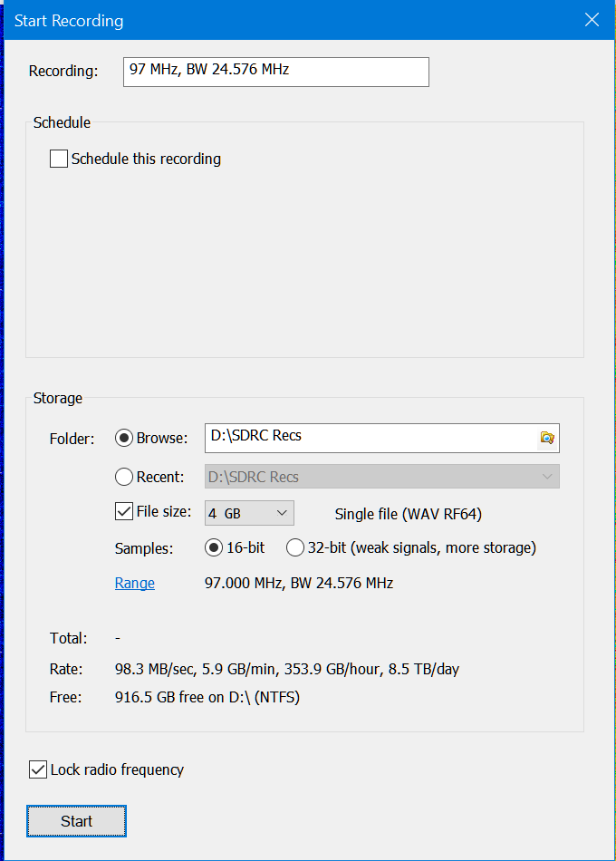Open the Range link
616x861 pixels.
(134, 584)
